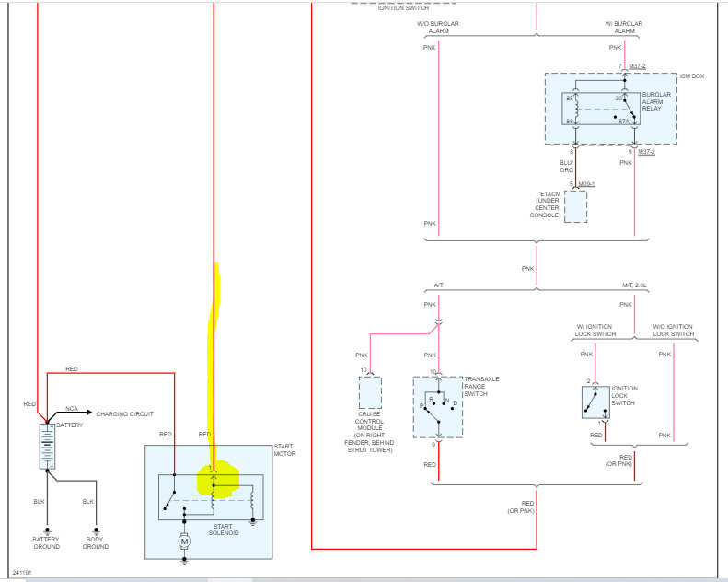This screenshot has height=582, width=728.
Task: Click the 'CHARGING CIRCUIT' label
Action: tap(124, 413)
